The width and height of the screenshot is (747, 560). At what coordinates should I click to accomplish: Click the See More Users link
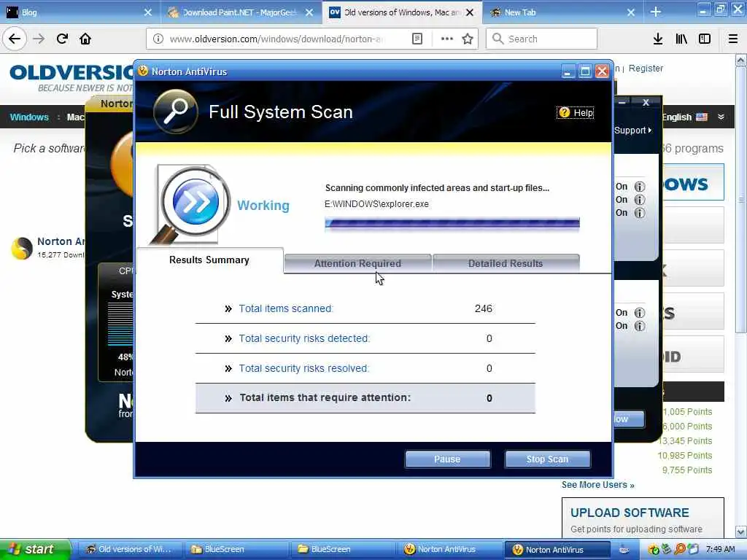click(598, 485)
